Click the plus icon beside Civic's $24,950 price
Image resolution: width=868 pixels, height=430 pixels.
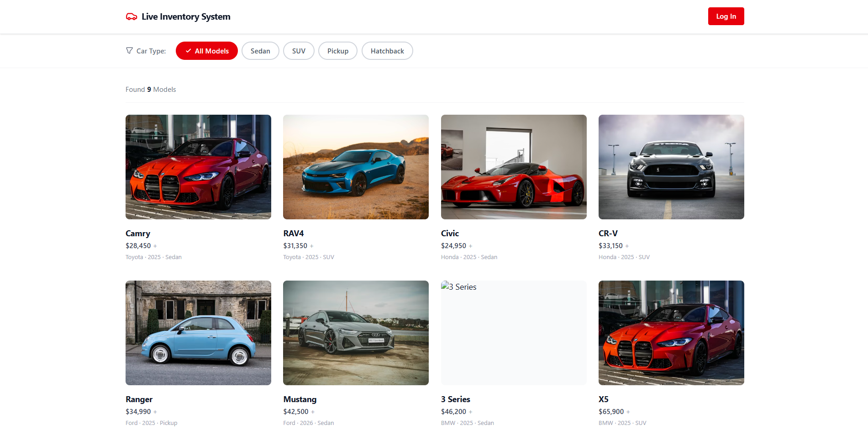click(471, 246)
